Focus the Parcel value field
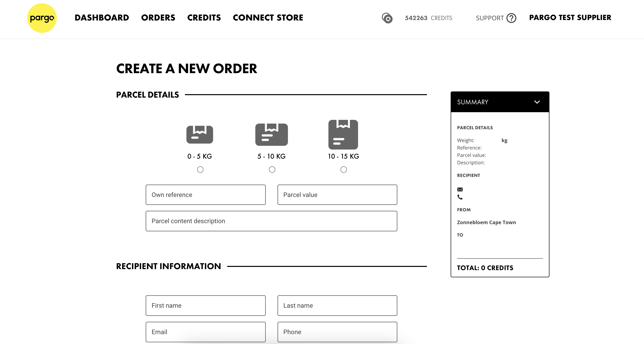644x344 pixels. [x=337, y=195]
